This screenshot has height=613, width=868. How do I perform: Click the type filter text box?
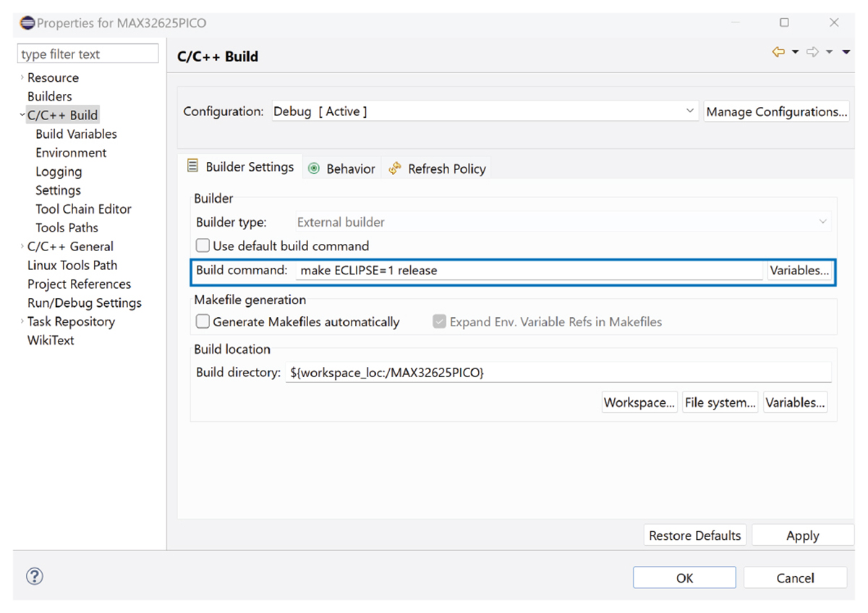tap(88, 54)
